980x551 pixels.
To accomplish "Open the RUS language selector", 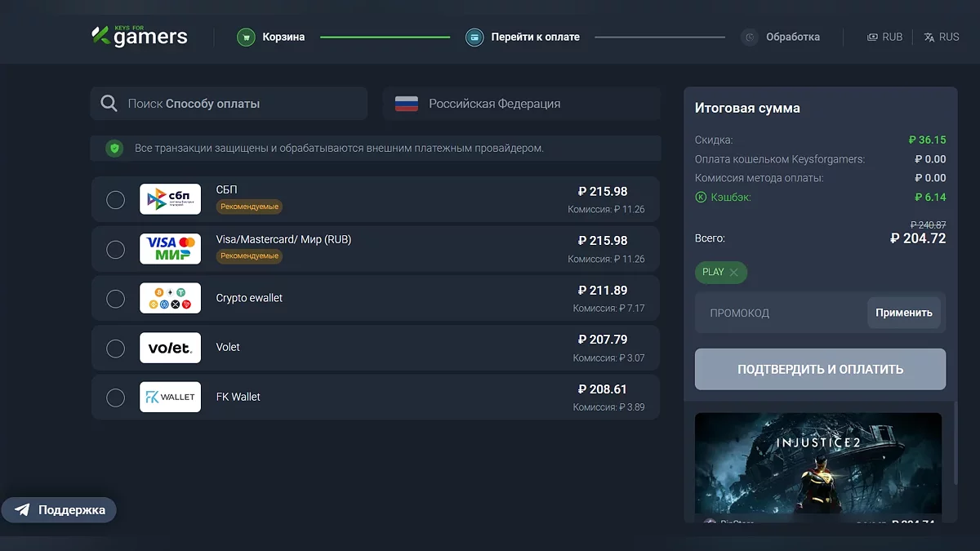I will coord(941,37).
